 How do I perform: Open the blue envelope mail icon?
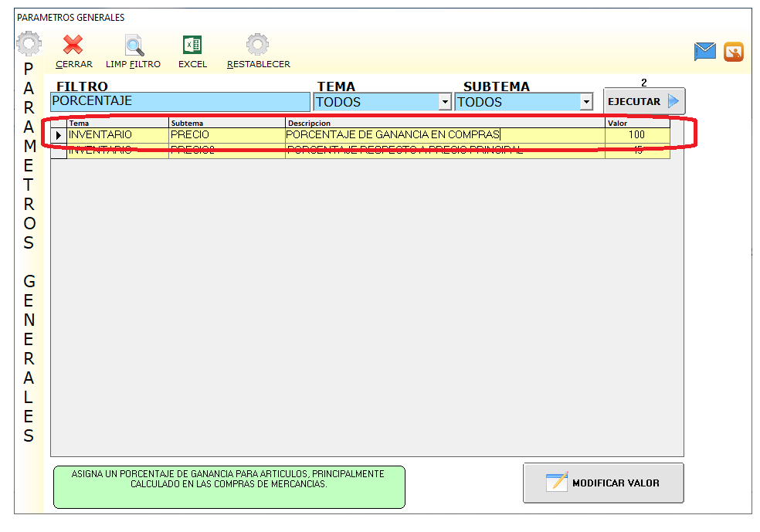[704, 52]
